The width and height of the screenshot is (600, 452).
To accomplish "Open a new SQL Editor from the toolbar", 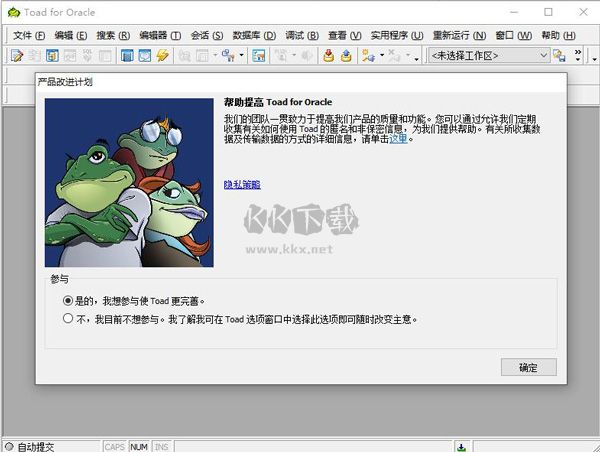I will pos(17,56).
